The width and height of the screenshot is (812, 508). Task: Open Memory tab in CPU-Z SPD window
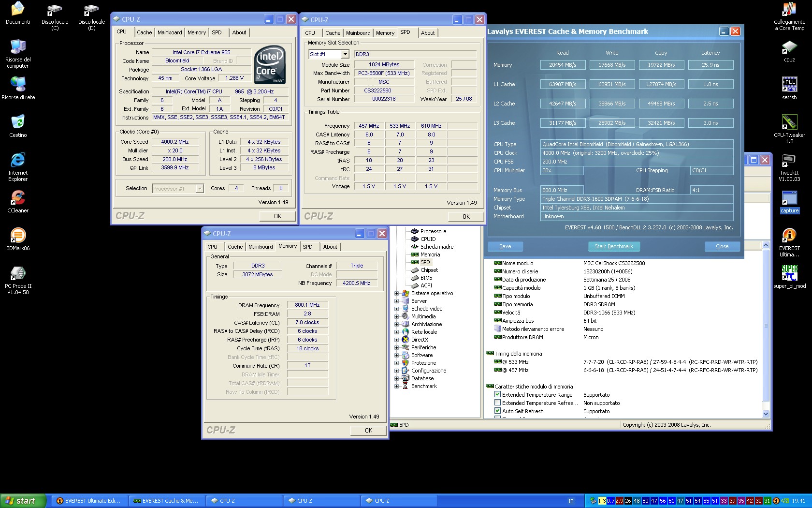[385, 33]
